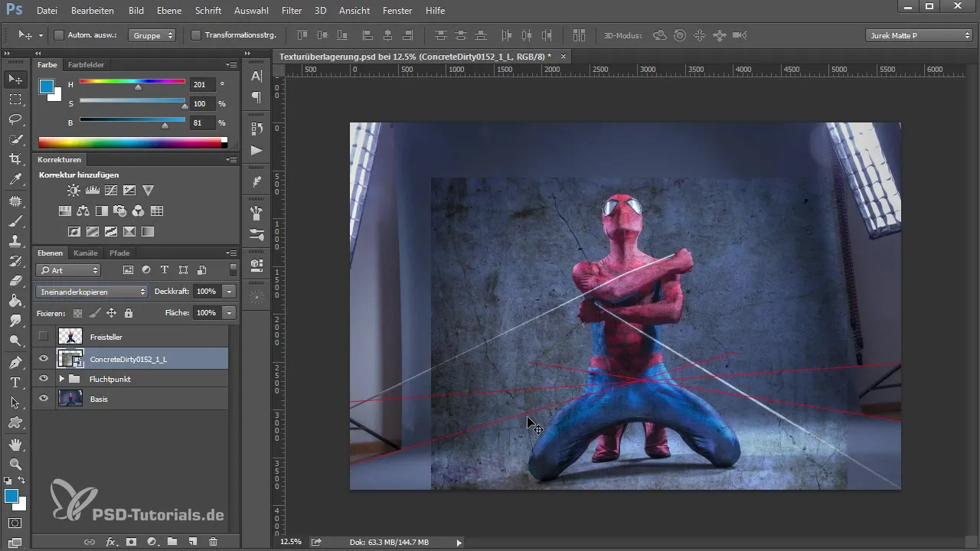
Task: Select the Move tool
Action: pos(15,79)
